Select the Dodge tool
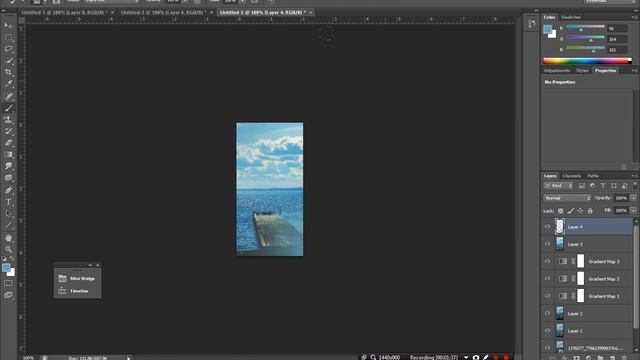 pyautogui.click(x=8, y=178)
